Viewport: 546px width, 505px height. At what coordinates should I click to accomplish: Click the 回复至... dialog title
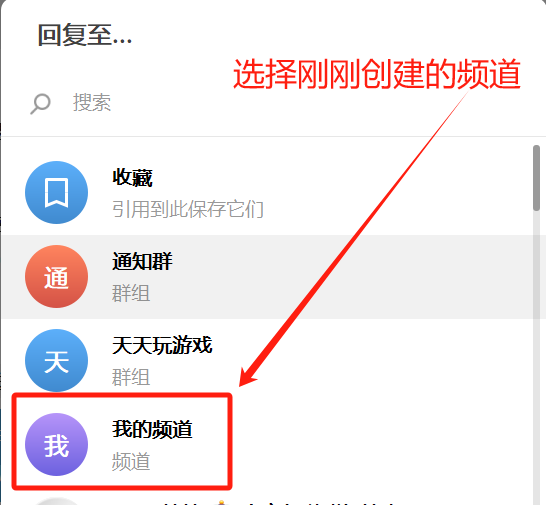(85, 35)
